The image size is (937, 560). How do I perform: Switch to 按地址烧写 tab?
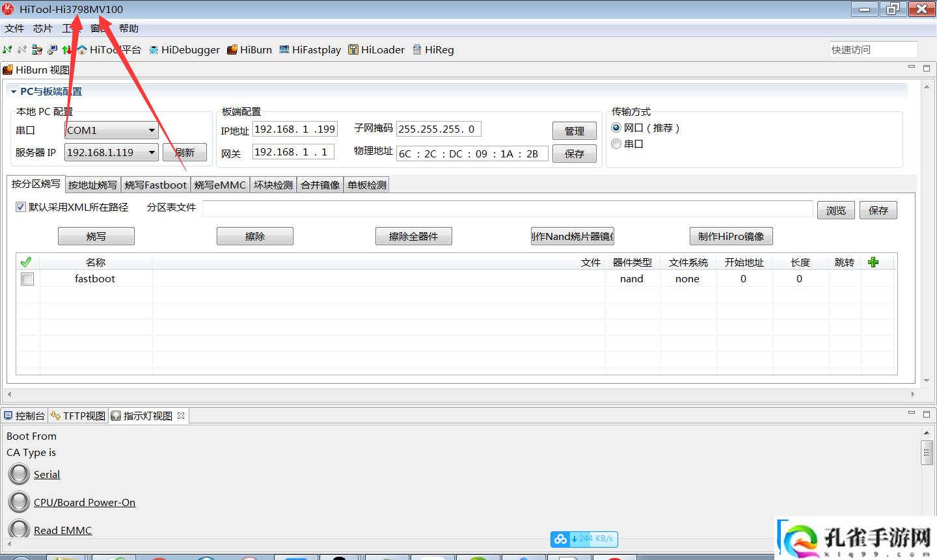pyautogui.click(x=92, y=185)
